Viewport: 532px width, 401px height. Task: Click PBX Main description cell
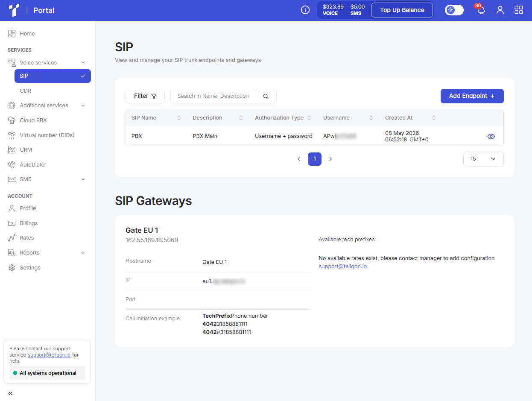tap(205, 136)
